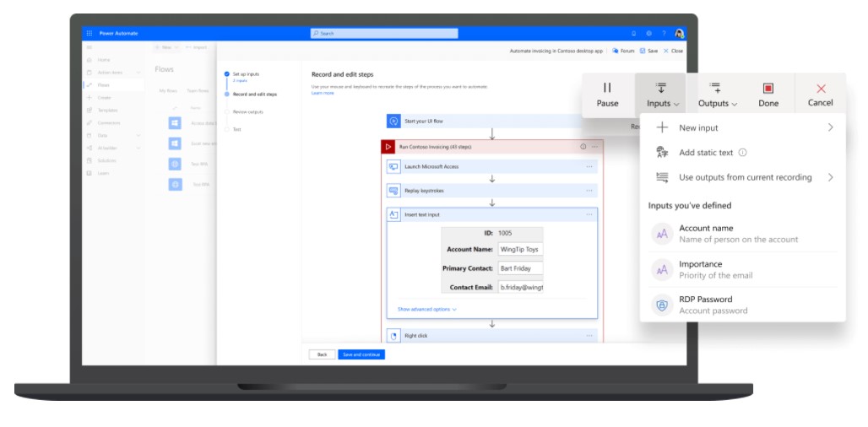
Task: Click Close in the top command bar
Action: click(x=673, y=51)
